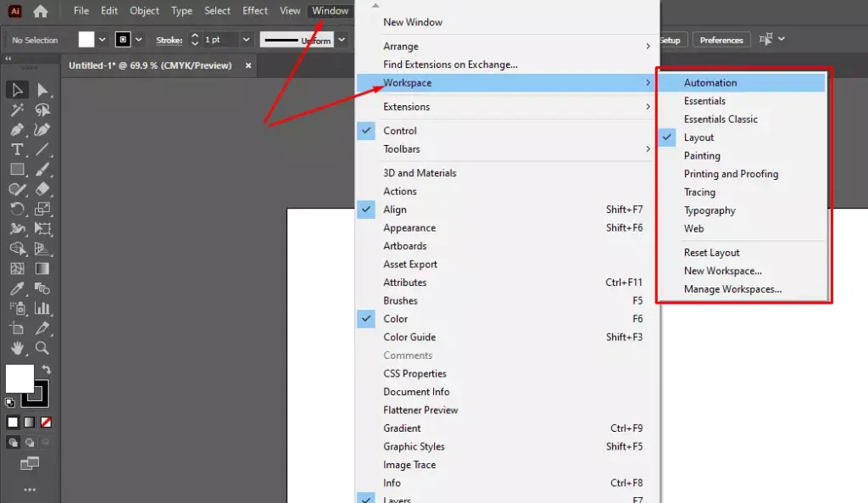868x503 pixels.
Task: Pick the Warp tool
Action: [17, 229]
